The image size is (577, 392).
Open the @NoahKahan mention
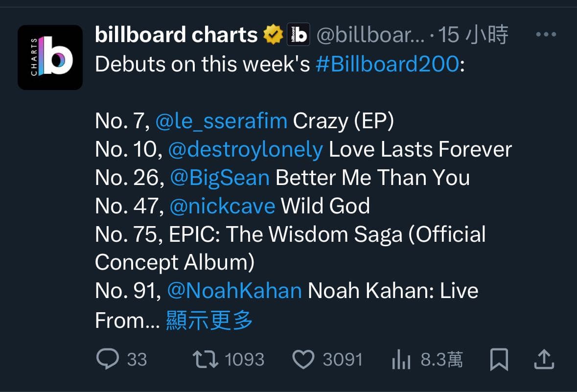point(234,290)
